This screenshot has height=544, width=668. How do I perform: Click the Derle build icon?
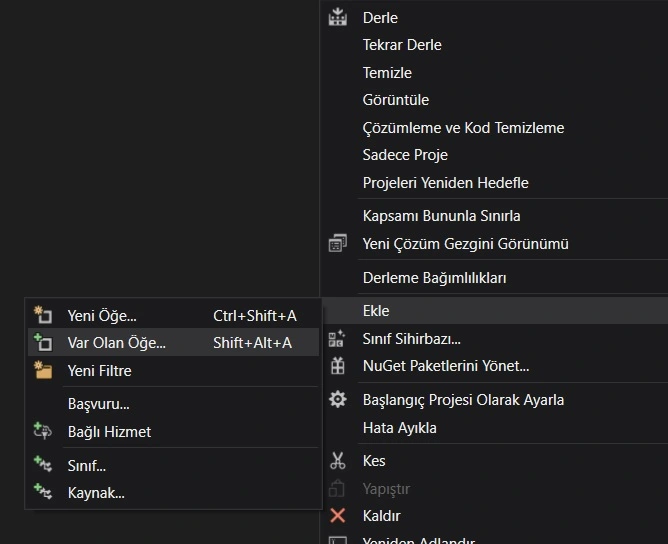click(338, 17)
